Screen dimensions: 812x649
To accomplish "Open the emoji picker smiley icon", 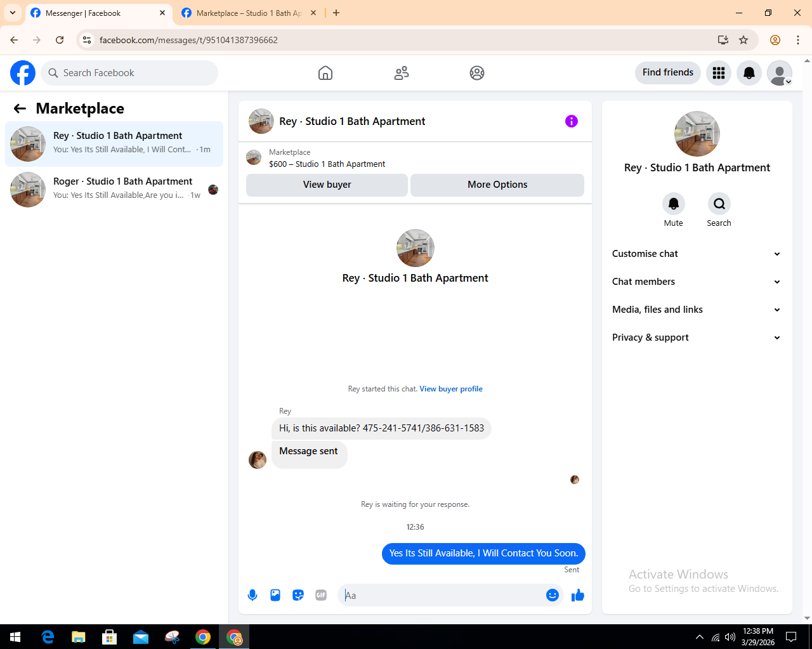I will tap(553, 595).
